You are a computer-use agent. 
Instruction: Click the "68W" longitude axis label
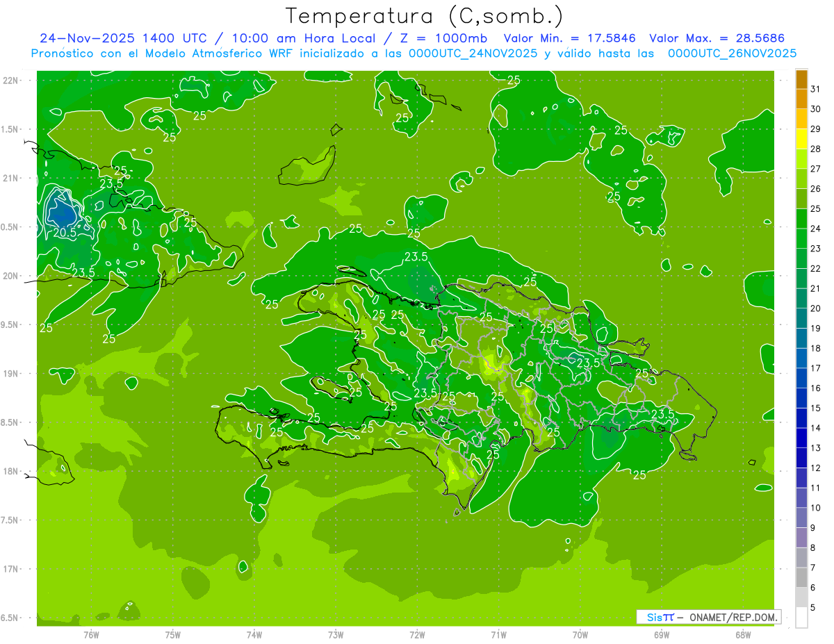click(x=743, y=634)
